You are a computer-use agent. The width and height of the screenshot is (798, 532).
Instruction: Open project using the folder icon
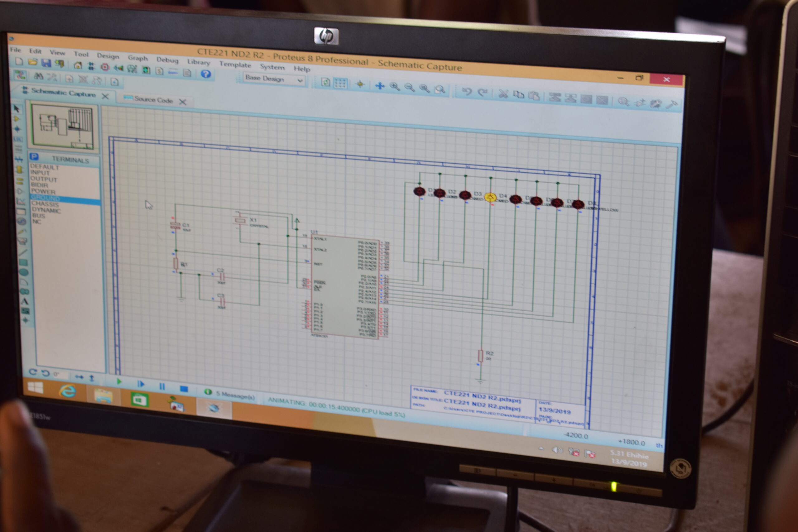pyautogui.click(x=32, y=62)
